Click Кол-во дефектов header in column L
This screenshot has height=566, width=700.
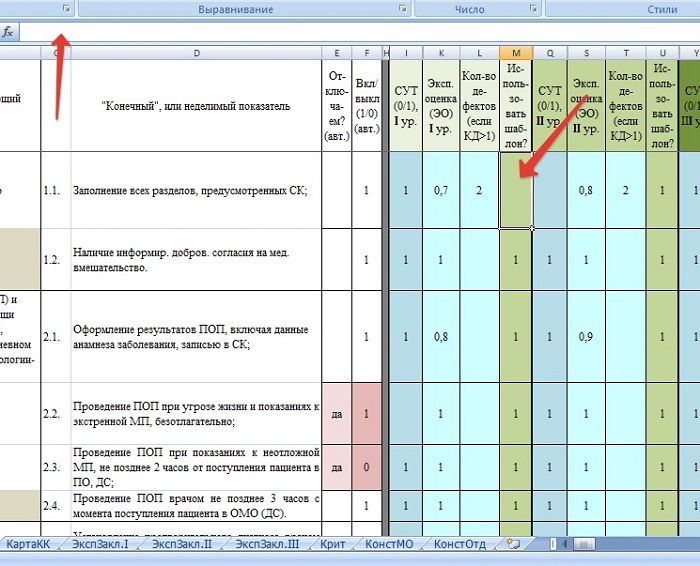click(x=479, y=106)
